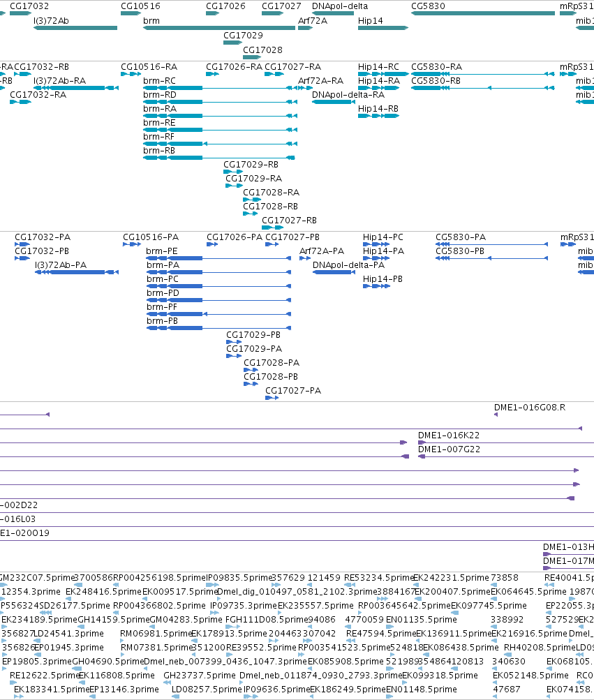Click the CG17032-PB protein label
The height and width of the screenshot is (700, 594).
click(42, 251)
